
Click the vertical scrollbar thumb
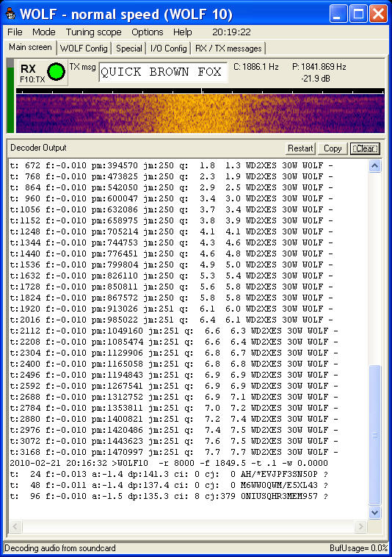(375, 434)
